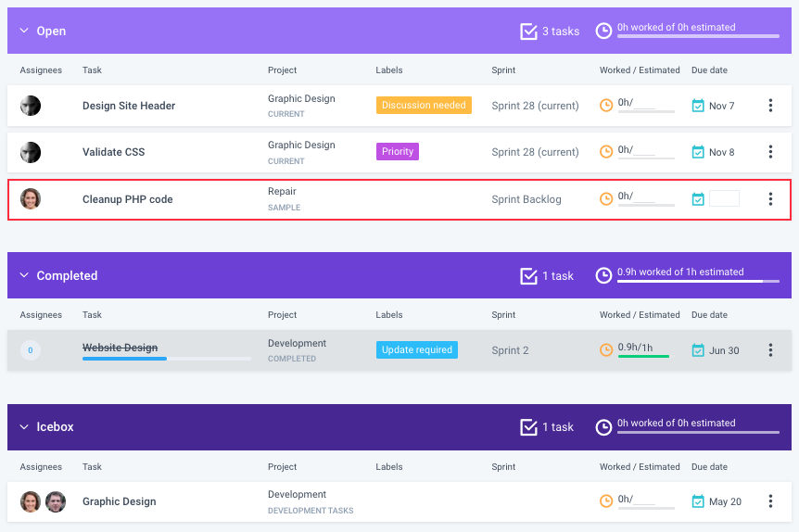
Task: Click the calendar icon beside May 20
Action: click(x=698, y=501)
